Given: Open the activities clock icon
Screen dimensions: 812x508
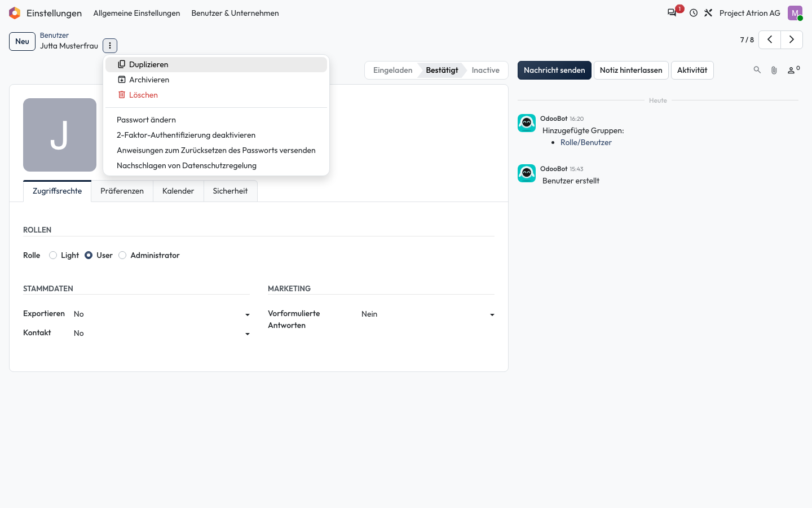Looking at the screenshot, I should pos(694,13).
